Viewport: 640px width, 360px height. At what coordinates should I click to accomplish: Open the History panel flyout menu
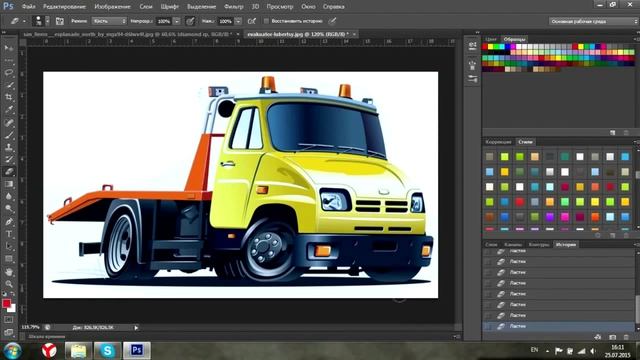(x=636, y=244)
